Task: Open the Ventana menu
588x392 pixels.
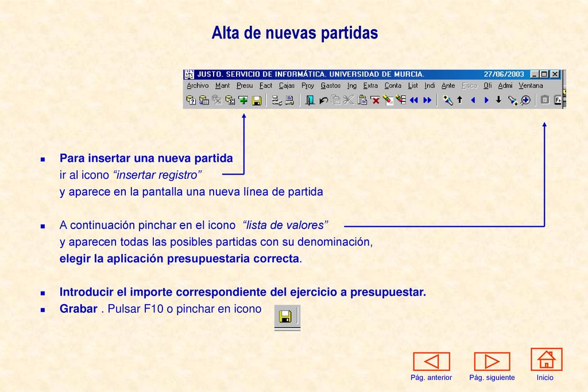Action: click(531, 86)
